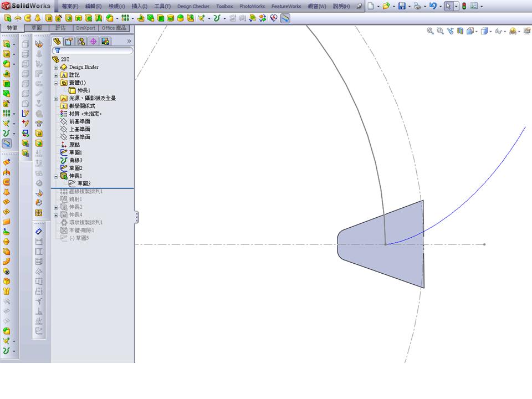Click the Rebuild traffic light icon
532x399 pixels.
464,6
